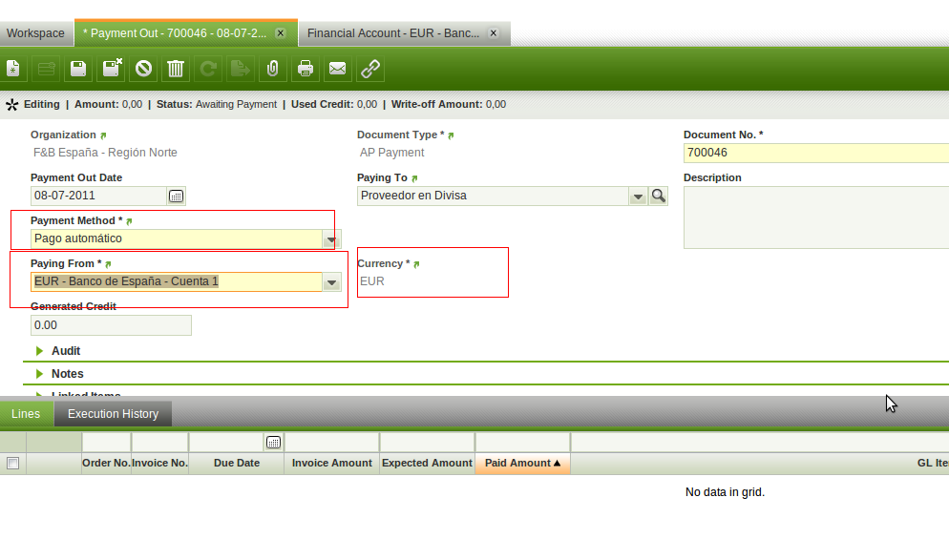
Task: Click the 'No data in grid.' message
Action: (x=725, y=492)
